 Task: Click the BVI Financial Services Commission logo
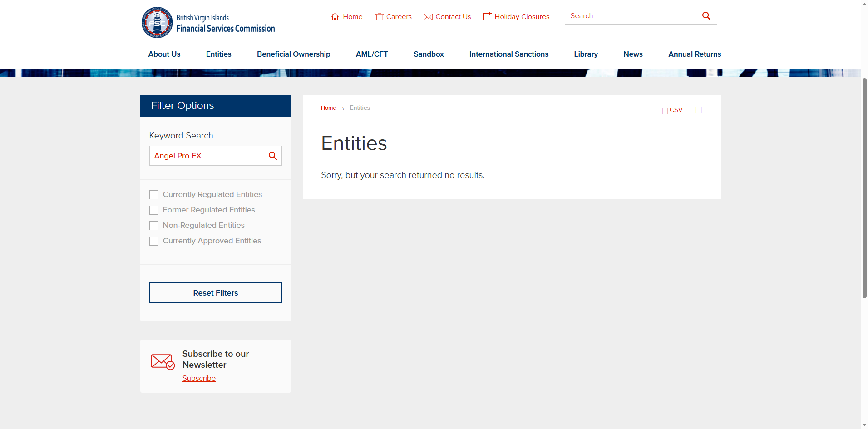coord(208,22)
